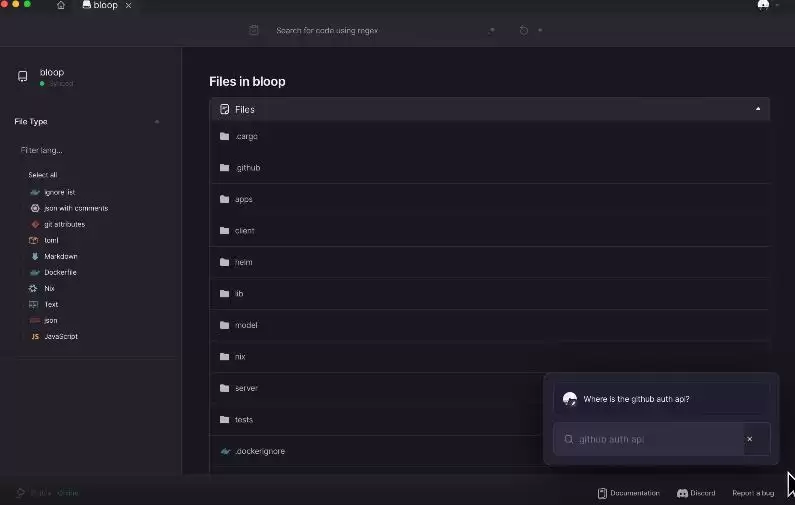Click the bloop repository icon in the sidebar
Screen dimensions: 795x505
click(22, 76)
